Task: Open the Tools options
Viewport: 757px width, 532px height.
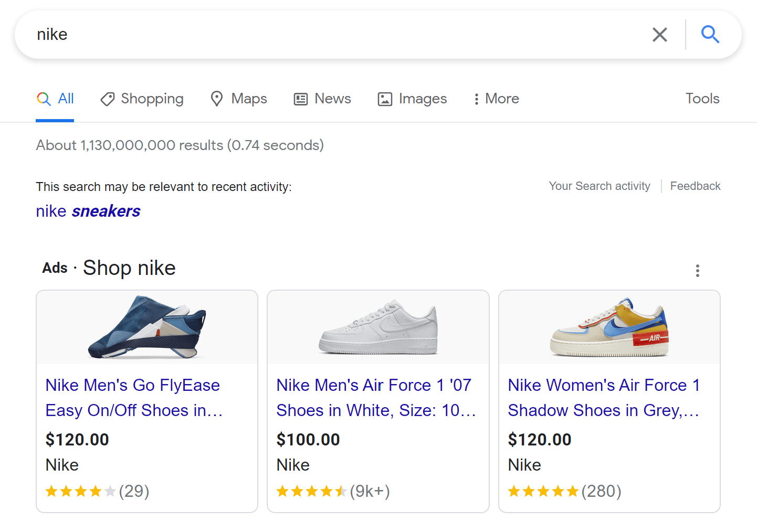Action: tap(702, 99)
